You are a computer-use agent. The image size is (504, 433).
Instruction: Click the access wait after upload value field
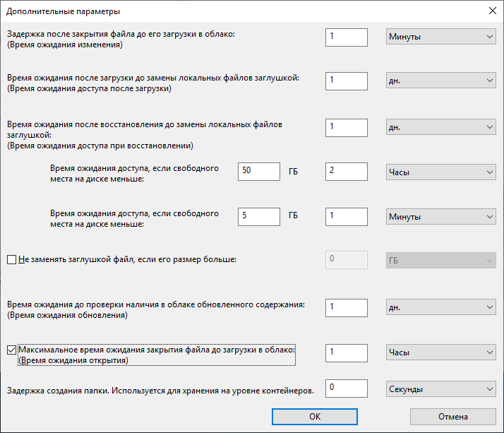click(346, 81)
